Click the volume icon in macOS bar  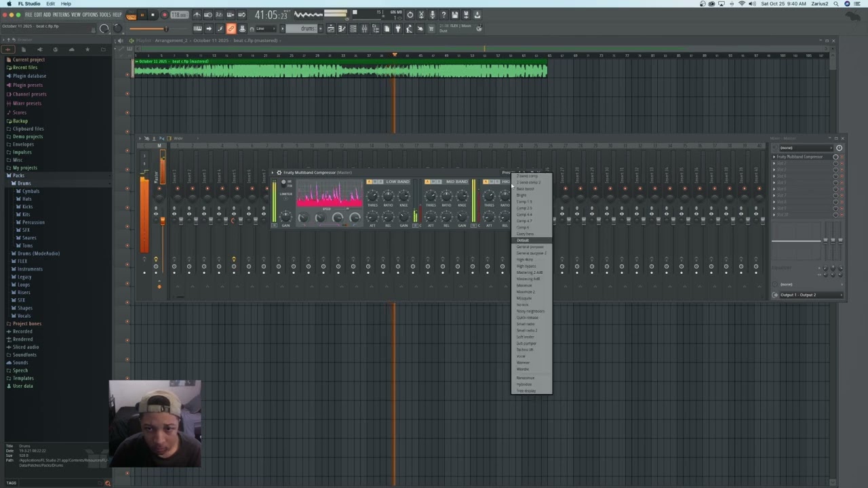tap(752, 4)
